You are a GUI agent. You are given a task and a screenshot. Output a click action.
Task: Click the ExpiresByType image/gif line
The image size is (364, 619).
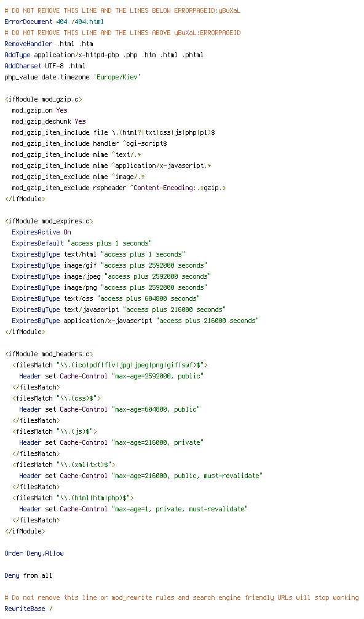pos(109,265)
